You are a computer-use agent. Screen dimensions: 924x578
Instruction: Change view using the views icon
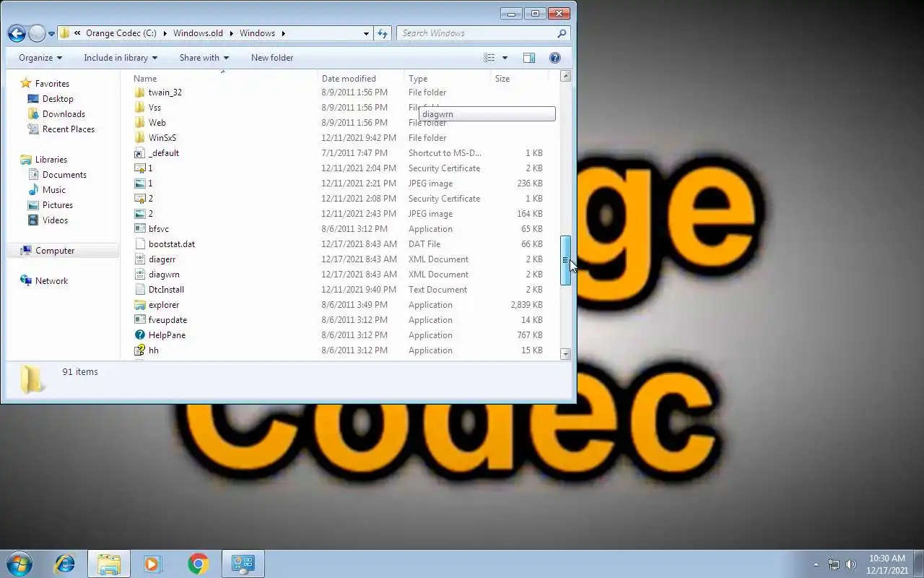click(x=489, y=58)
